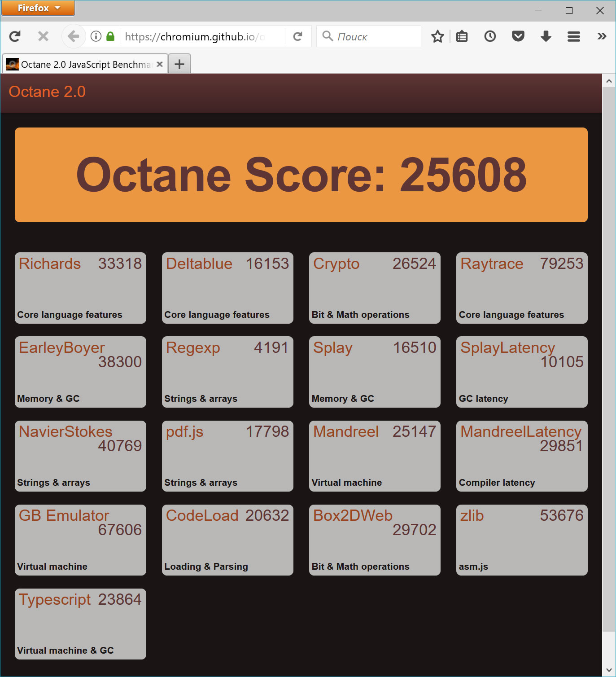Viewport: 616px width, 677px height.
Task: Open a new tab with plus button
Action: (179, 64)
